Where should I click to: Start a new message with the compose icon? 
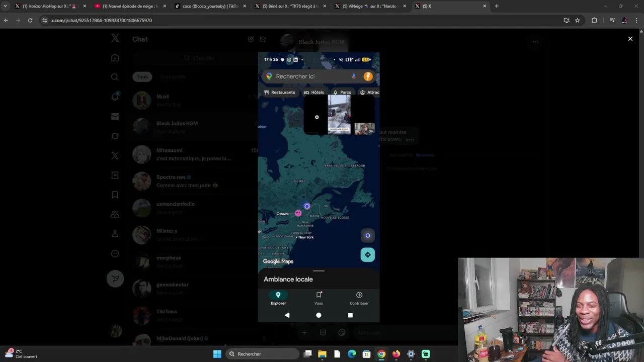(263, 39)
